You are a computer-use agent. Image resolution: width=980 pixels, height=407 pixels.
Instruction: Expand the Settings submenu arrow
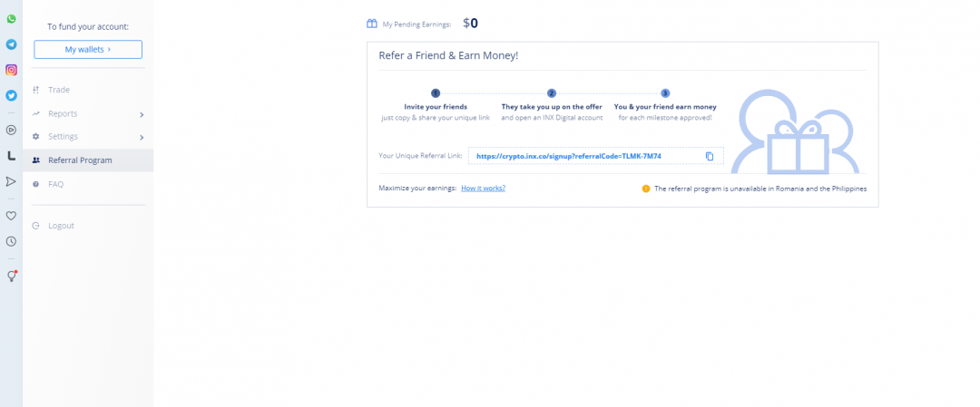[x=142, y=137]
